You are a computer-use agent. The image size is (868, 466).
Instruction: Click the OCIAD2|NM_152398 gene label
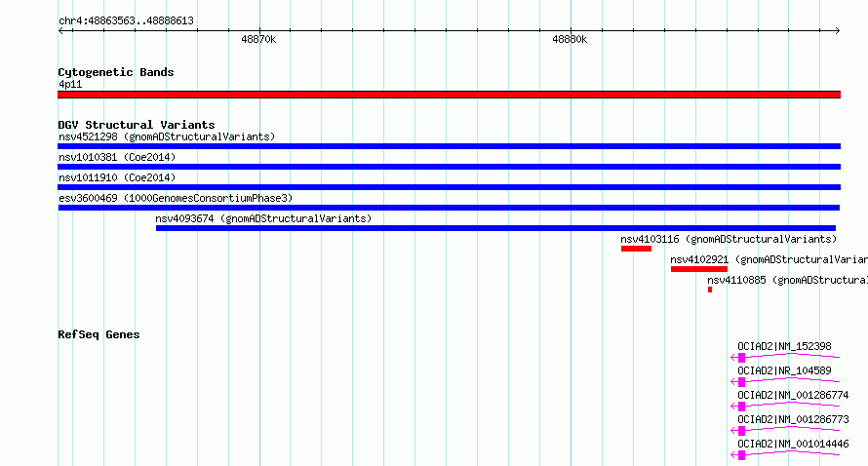point(784,346)
